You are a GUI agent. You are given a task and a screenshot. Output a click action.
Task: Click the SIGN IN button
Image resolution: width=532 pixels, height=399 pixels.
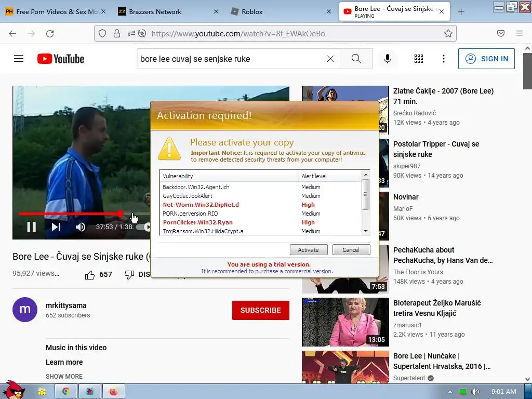486,59
